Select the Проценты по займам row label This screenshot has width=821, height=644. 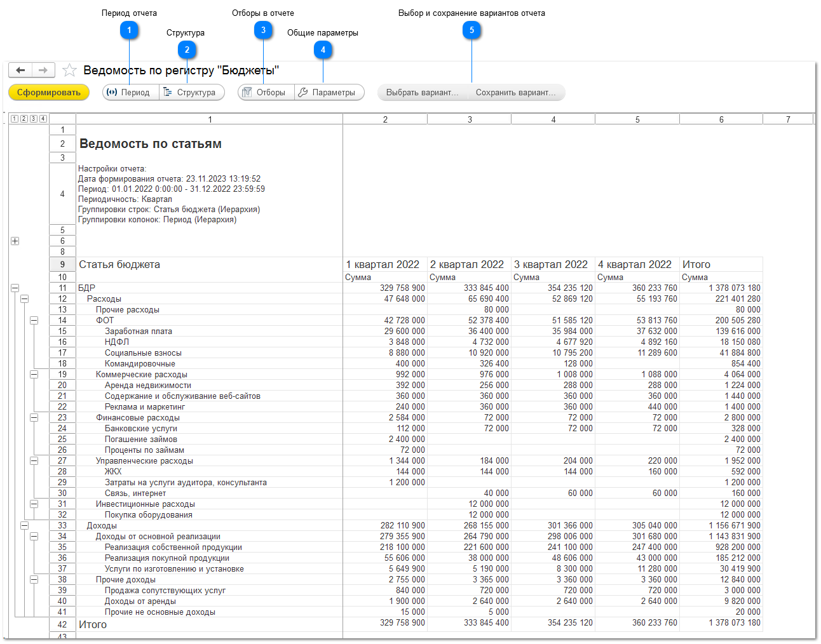pyautogui.click(x=144, y=450)
